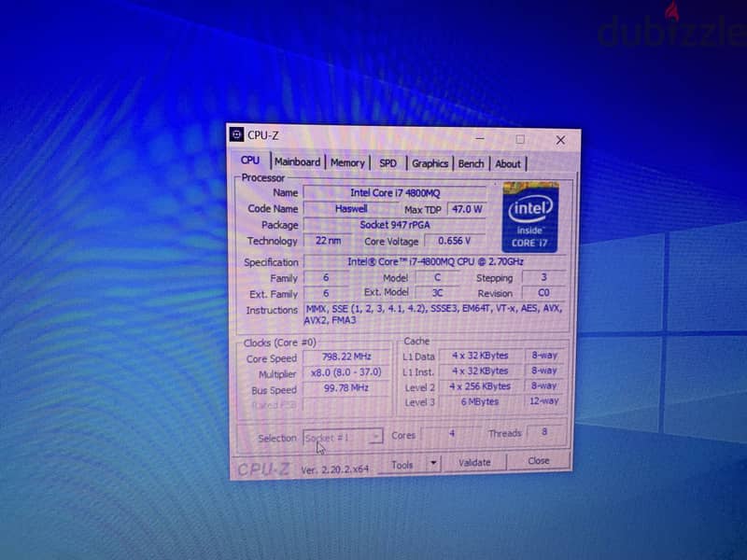The width and height of the screenshot is (747, 560).
Task: Click the Stepping value 3
Action: coord(543,277)
